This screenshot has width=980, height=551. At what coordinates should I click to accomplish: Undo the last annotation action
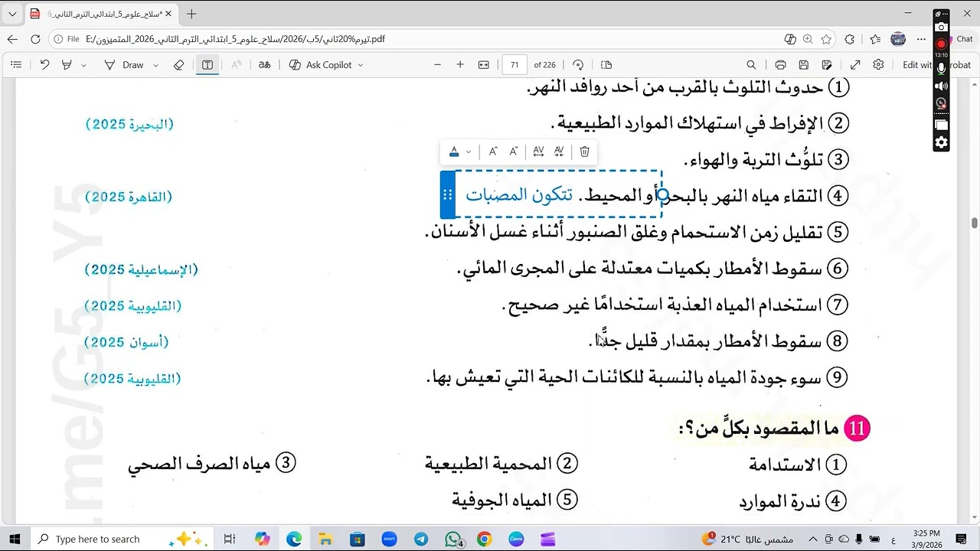[x=44, y=65]
